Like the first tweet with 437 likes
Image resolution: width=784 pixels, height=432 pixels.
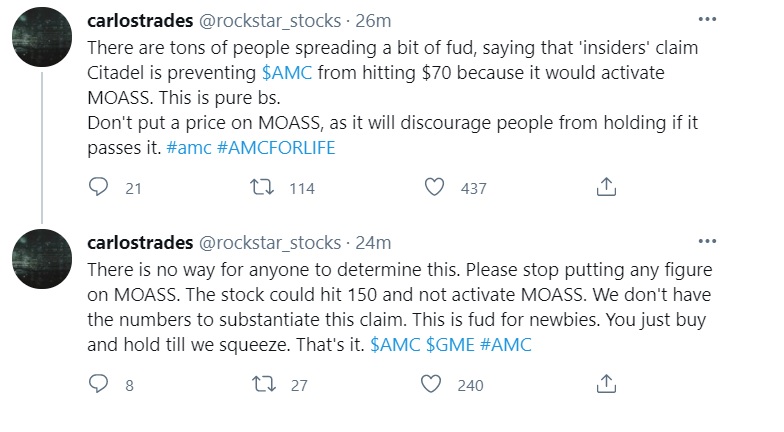433,187
